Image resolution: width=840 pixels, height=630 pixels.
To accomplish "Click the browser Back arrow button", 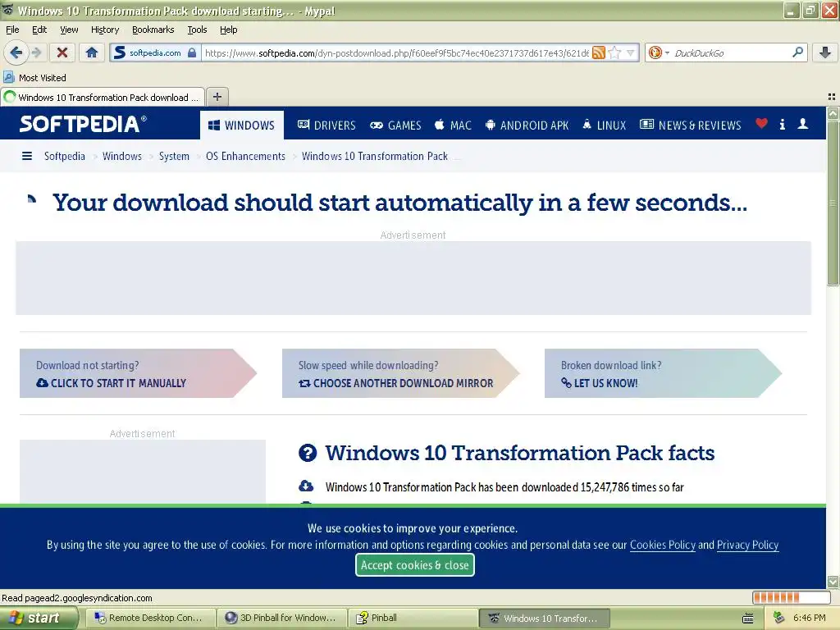I will (x=16, y=52).
